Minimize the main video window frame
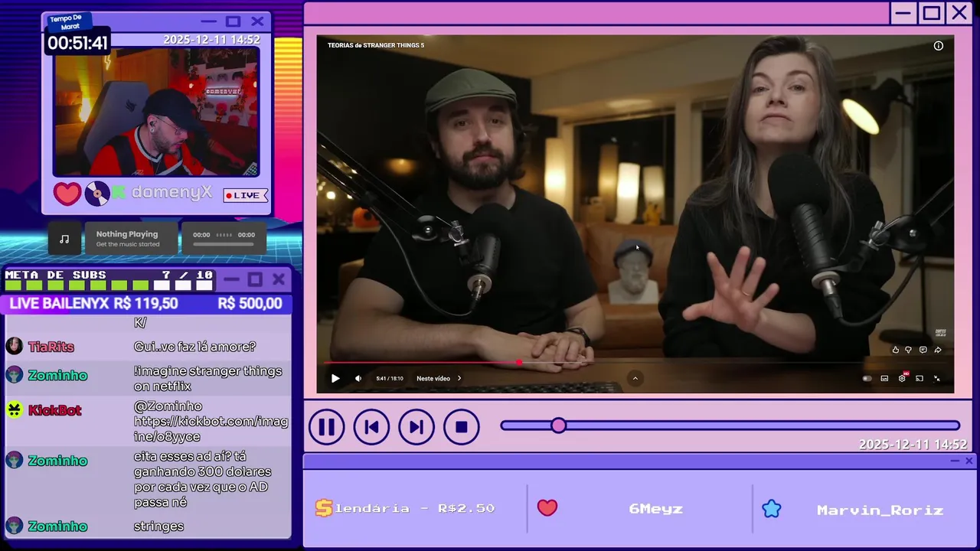980x551 pixels. 903,13
